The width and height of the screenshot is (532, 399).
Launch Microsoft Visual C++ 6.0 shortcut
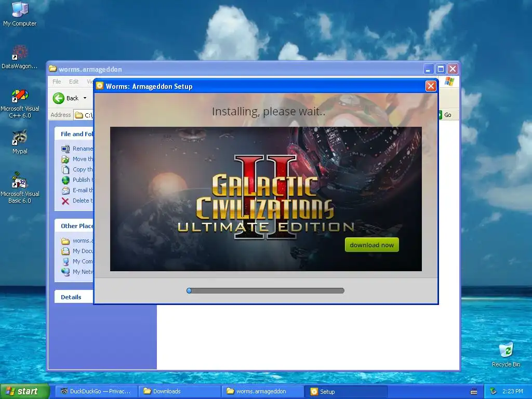coord(20,103)
